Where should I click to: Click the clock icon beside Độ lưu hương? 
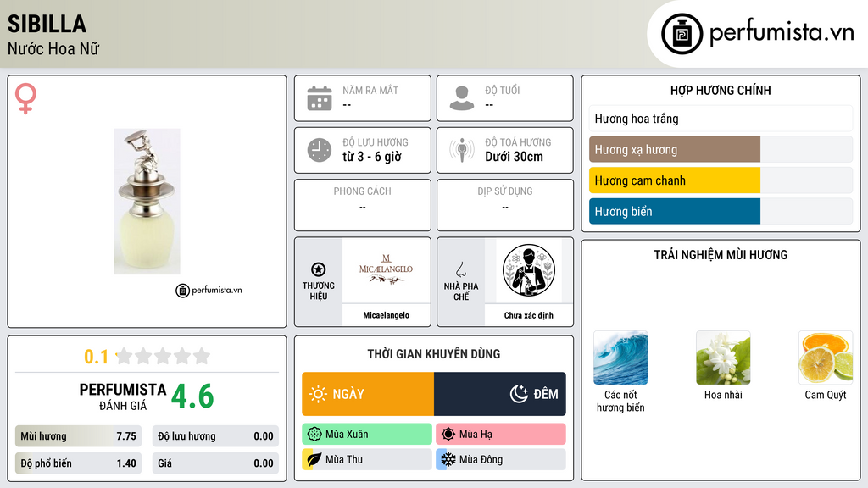[320, 150]
